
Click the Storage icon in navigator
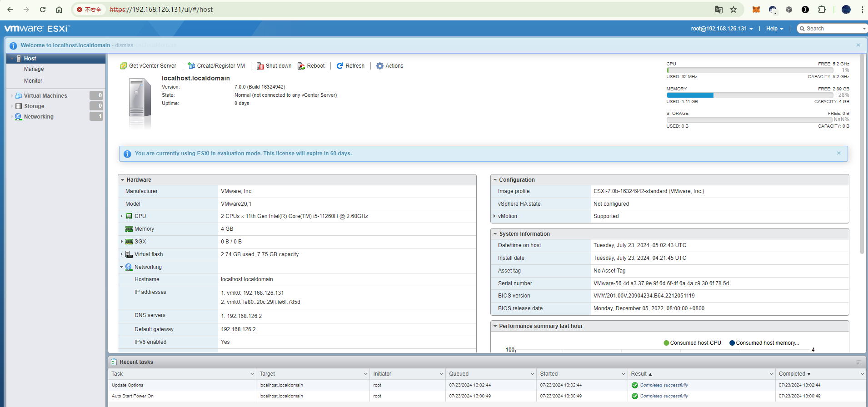pyautogui.click(x=19, y=106)
